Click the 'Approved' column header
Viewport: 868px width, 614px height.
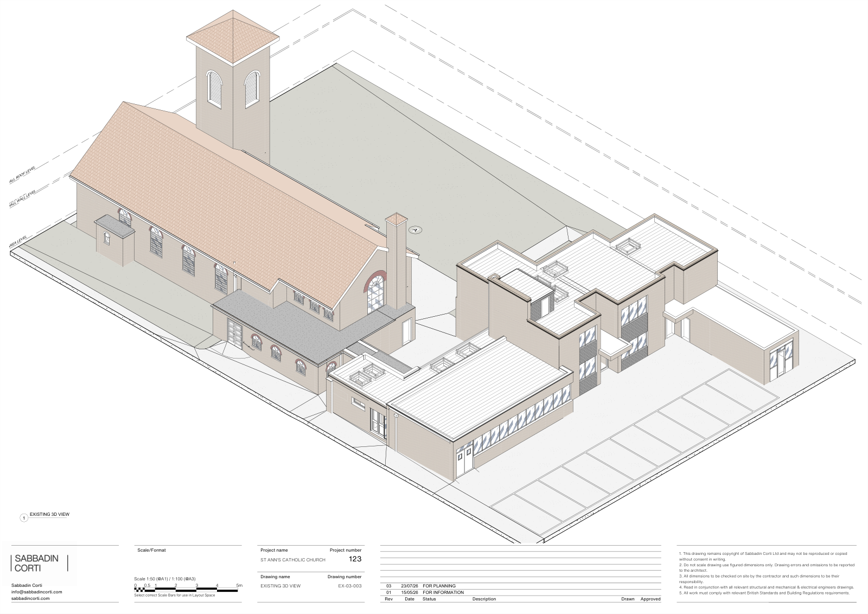[x=650, y=599]
